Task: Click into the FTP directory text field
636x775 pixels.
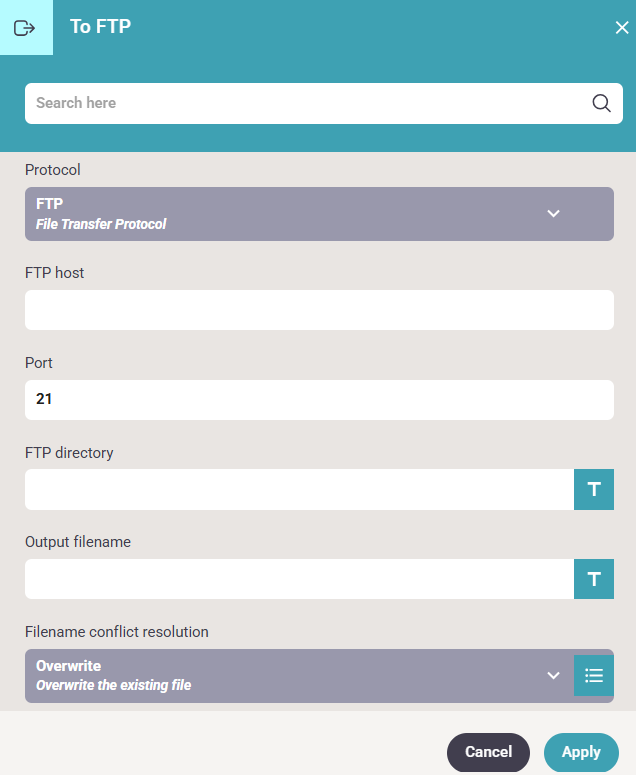Action: [x=298, y=490]
